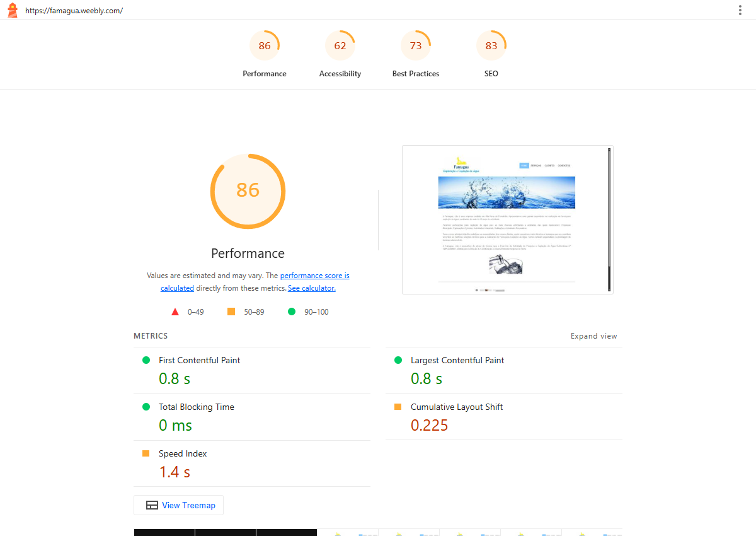Expand the Speed Index metric
The width and height of the screenshot is (756, 536).
coord(252,463)
